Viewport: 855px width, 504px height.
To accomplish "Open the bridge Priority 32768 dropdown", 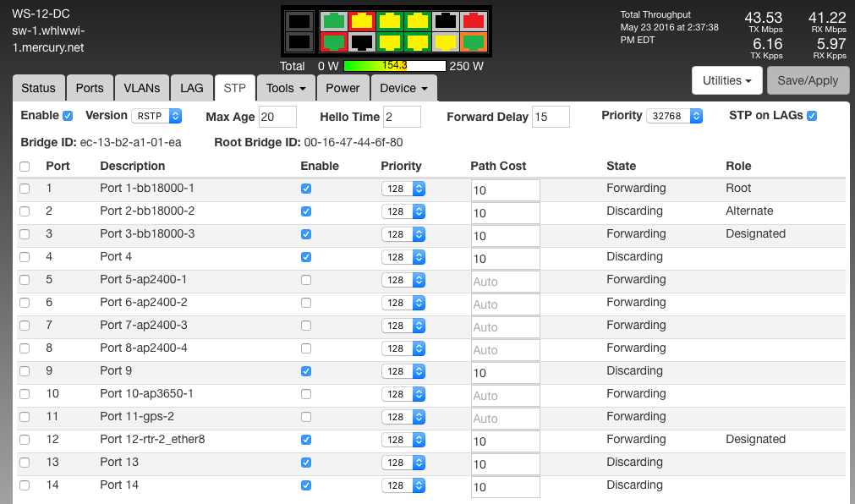I will 674,116.
